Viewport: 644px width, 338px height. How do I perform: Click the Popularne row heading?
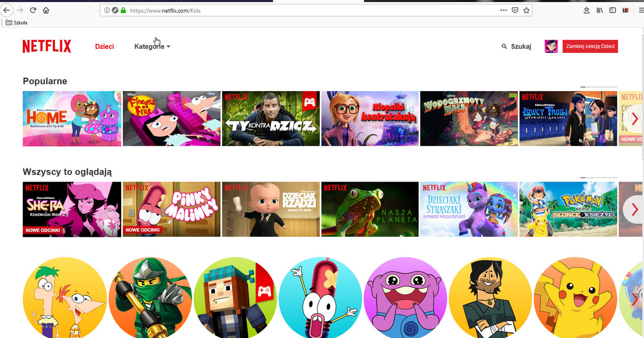45,81
